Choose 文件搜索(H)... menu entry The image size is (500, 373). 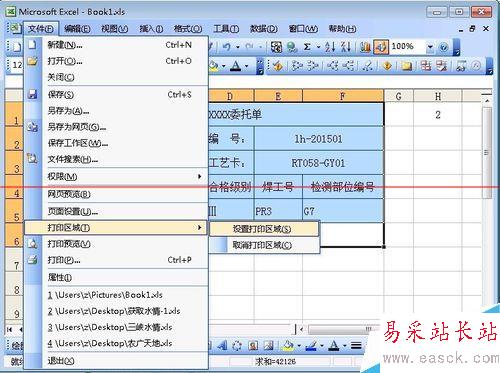pyautogui.click(x=117, y=160)
